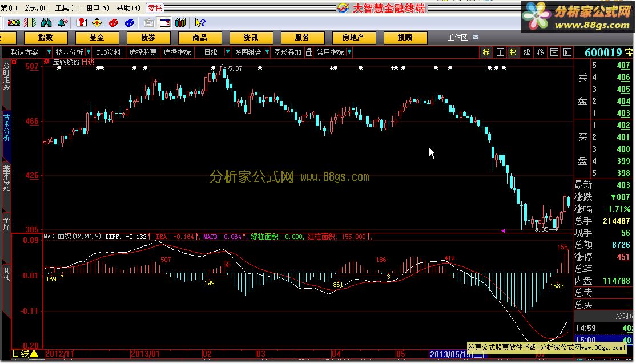The width and height of the screenshot is (636, 364).
Task: Open the 工具(T) menu
Action: [x=67, y=7]
